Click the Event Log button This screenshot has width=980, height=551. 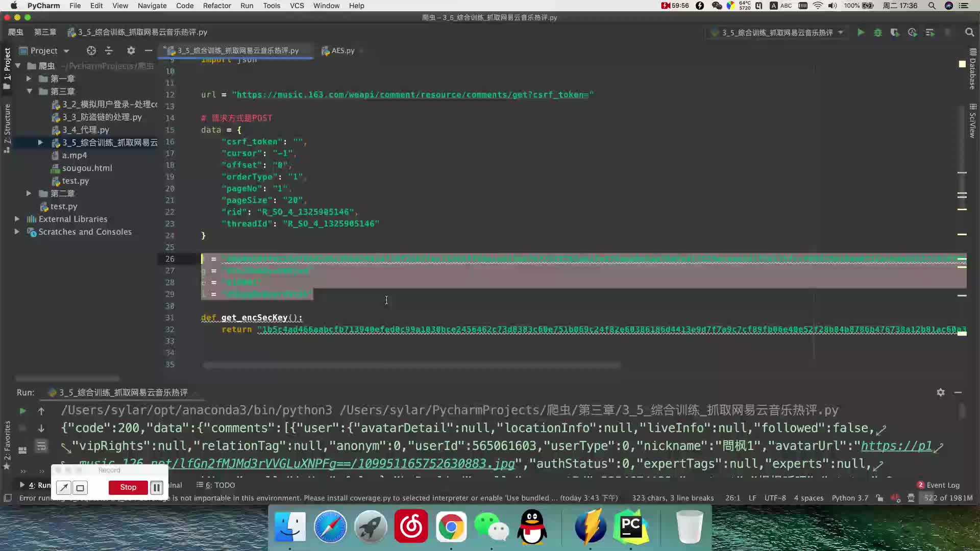(x=938, y=485)
